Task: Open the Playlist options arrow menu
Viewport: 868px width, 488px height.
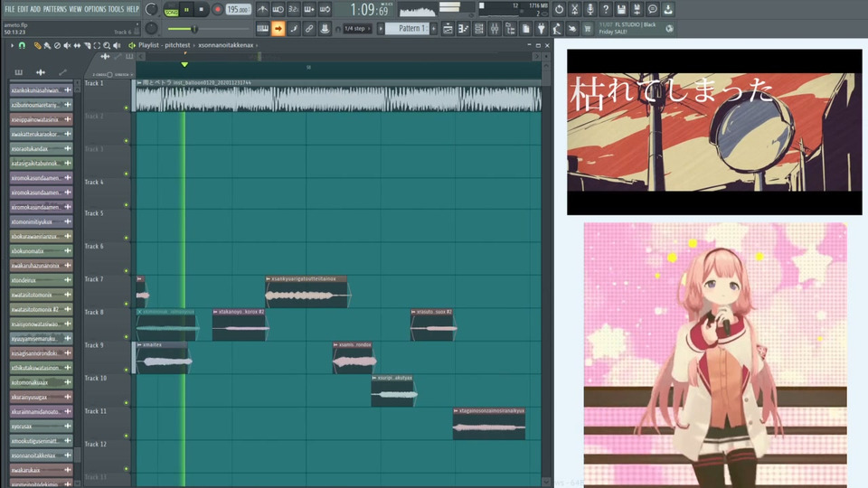Action: 12,45
